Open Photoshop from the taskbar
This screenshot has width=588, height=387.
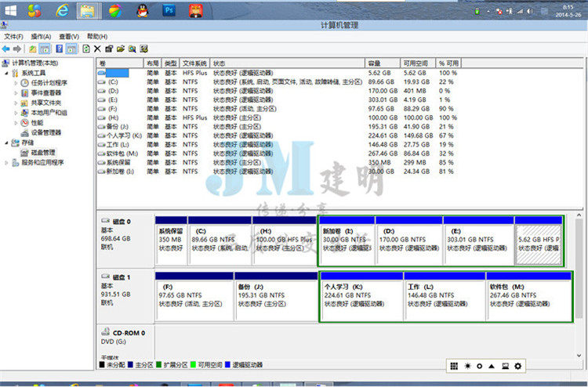point(169,10)
